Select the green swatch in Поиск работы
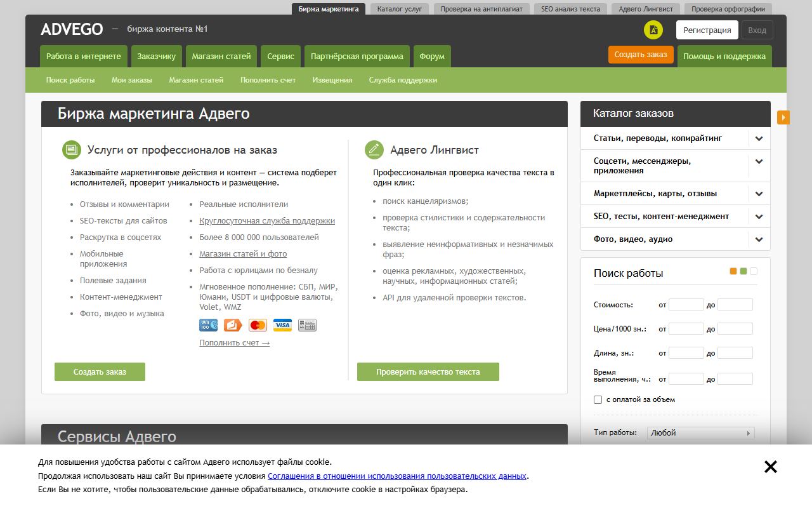The image size is (812, 508). click(743, 271)
